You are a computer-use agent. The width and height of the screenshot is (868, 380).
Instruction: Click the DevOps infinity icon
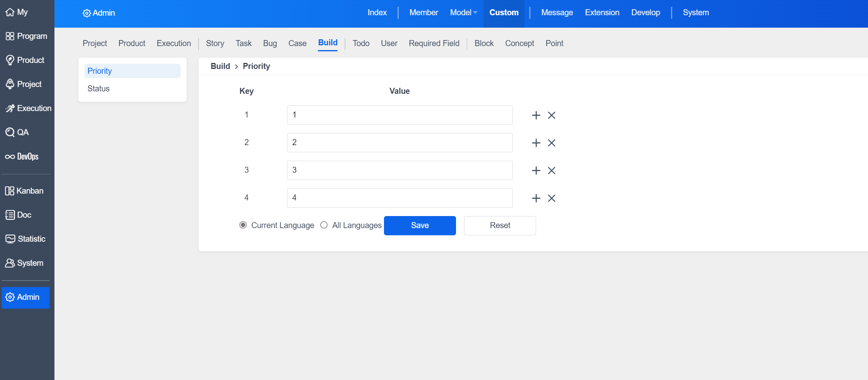pyautogui.click(x=10, y=157)
